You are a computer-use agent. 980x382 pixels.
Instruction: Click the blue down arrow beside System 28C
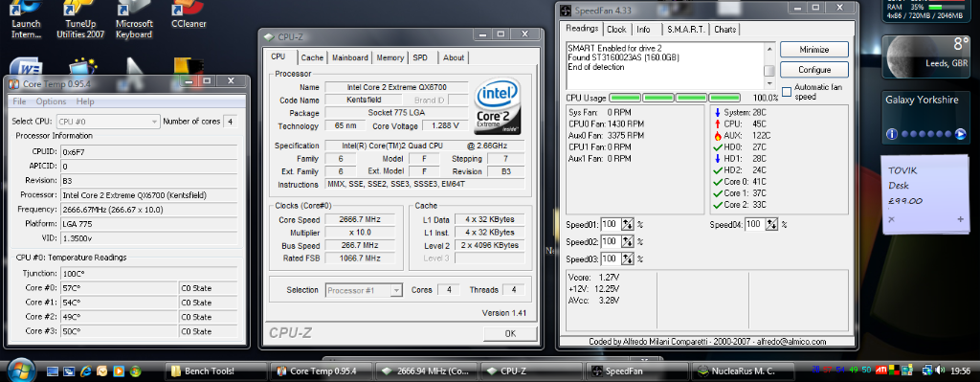coord(717,112)
